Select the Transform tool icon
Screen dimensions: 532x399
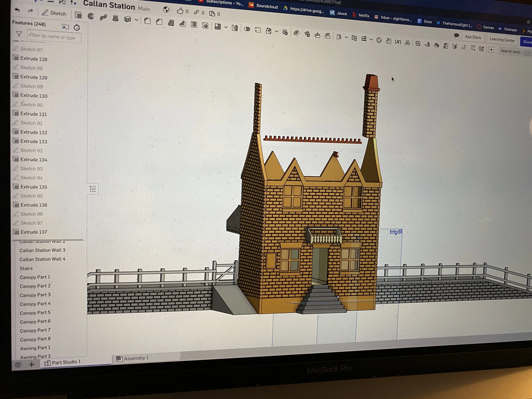[x=268, y=31]
